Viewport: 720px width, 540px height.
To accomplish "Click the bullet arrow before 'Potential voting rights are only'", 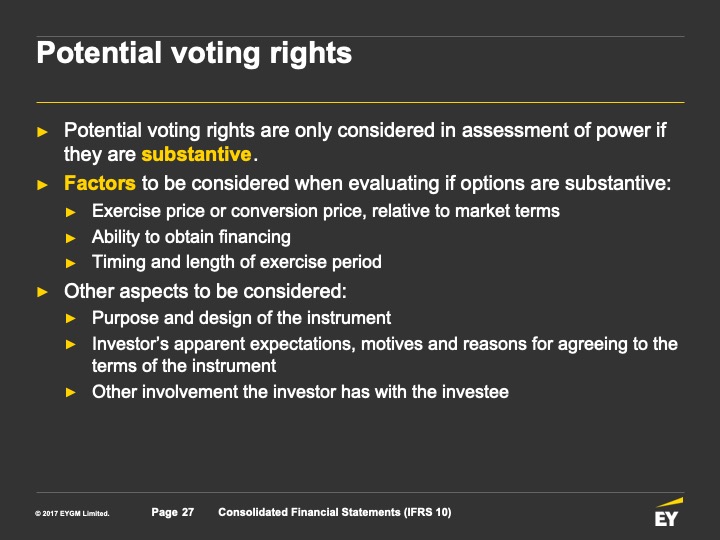I will click(42, 131).
